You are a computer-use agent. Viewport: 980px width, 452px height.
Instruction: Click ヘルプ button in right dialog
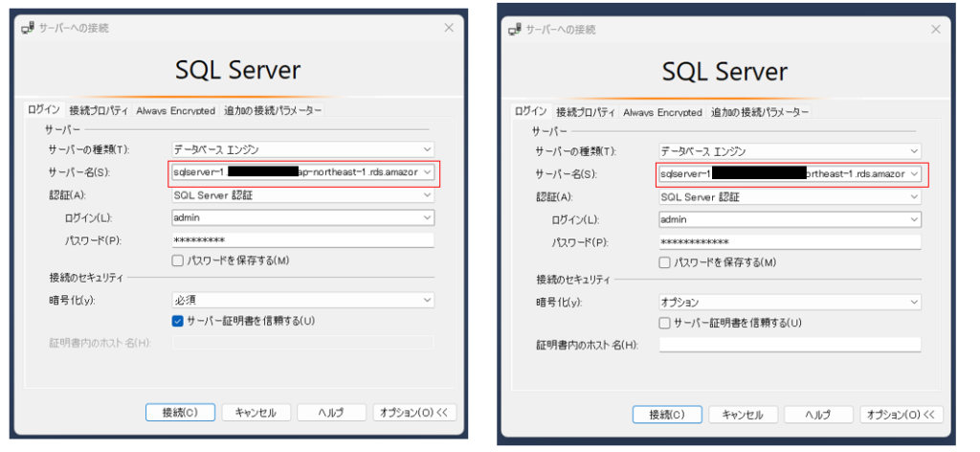coord(818,415)
